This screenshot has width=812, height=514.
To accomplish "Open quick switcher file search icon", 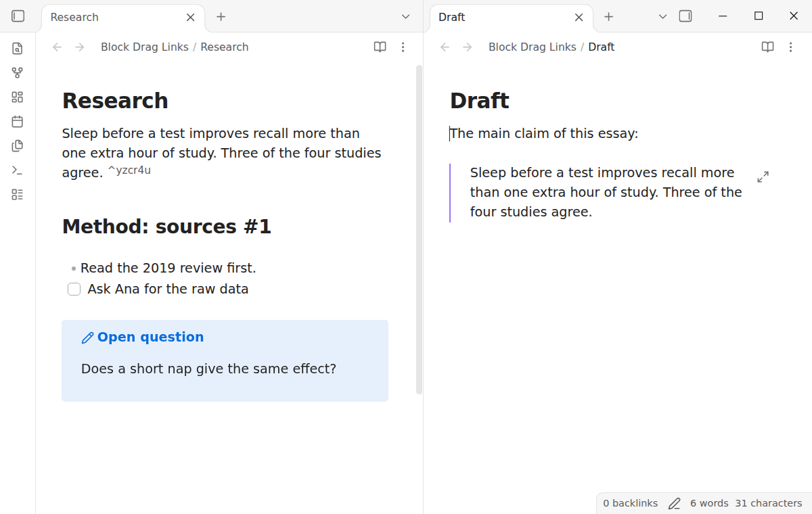I will (x=18, y=48).
